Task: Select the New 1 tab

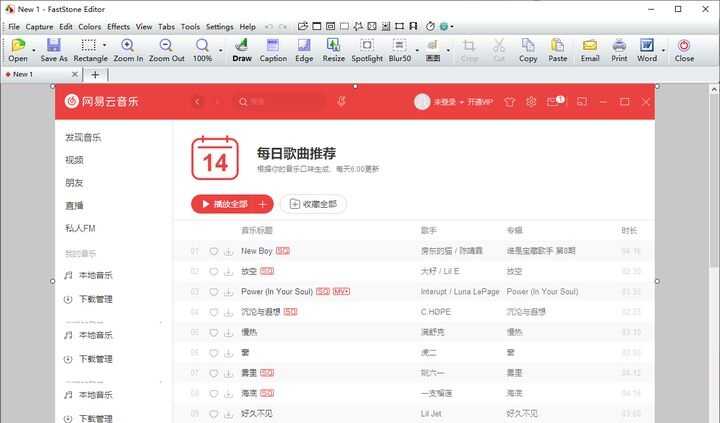Action: pyautogui.click(x=41, y=74)
